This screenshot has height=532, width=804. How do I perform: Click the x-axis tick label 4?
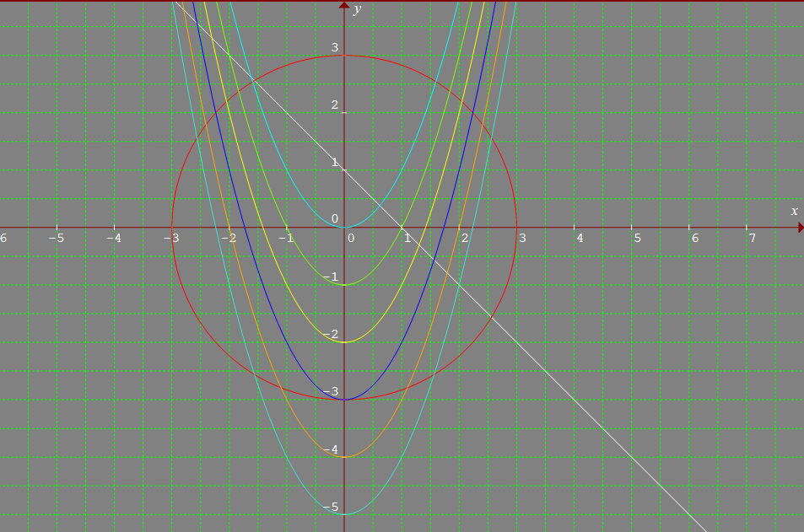[580, 239]
